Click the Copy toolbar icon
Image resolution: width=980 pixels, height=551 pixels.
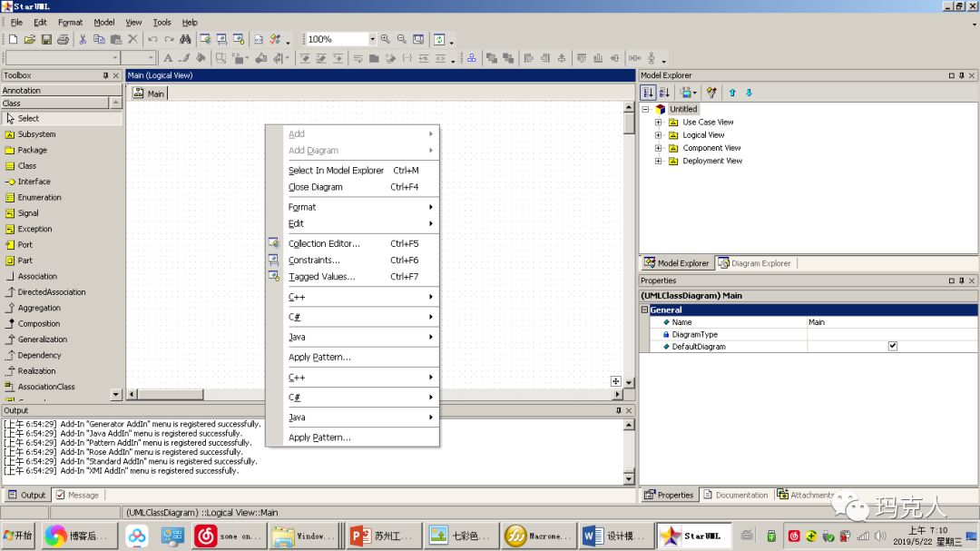coord(99,39)
